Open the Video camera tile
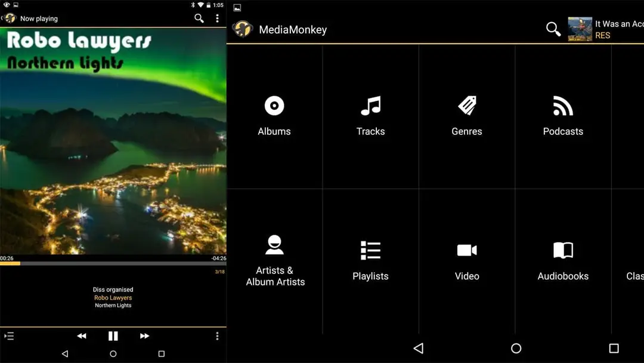This screenshot has height=363, width=644. [x=467, y=261]
